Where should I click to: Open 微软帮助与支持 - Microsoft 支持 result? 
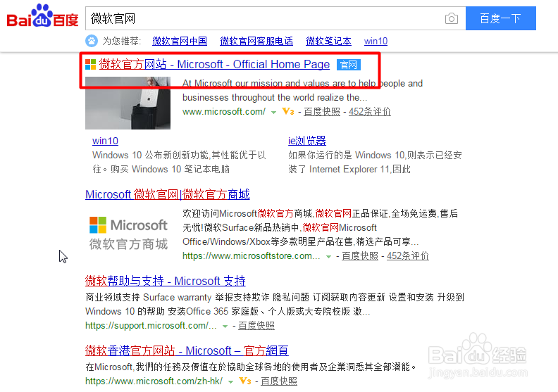click(x=166, y=281)
